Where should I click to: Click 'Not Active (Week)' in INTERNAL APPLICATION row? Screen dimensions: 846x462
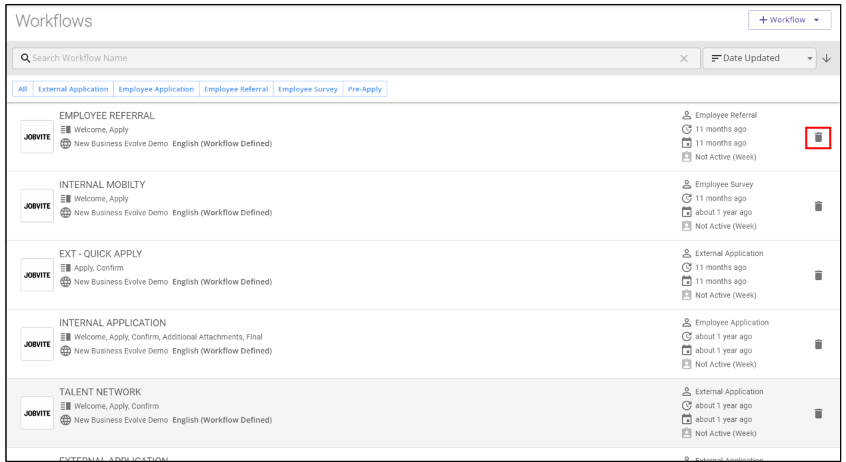click(726, 364)
